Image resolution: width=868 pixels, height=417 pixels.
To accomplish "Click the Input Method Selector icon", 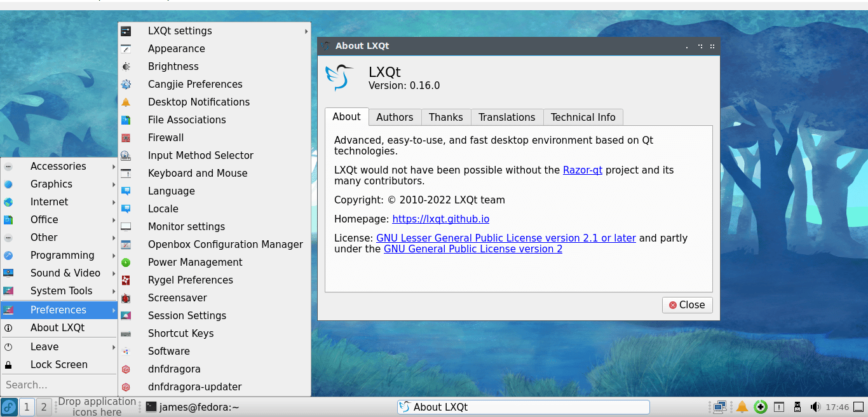I will click(126, 156).
